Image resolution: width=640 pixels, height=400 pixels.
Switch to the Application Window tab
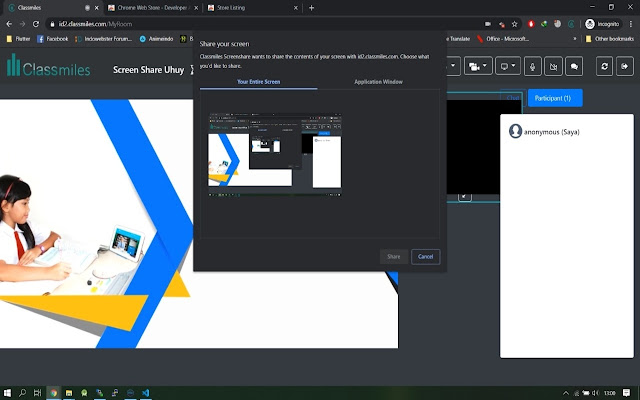click(378, 82)
